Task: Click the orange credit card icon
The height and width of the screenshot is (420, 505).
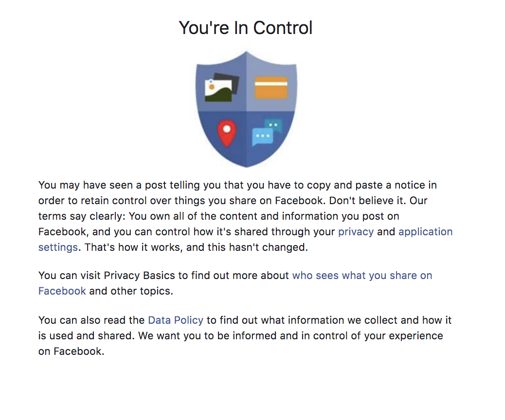Action: tap(271, 87)
